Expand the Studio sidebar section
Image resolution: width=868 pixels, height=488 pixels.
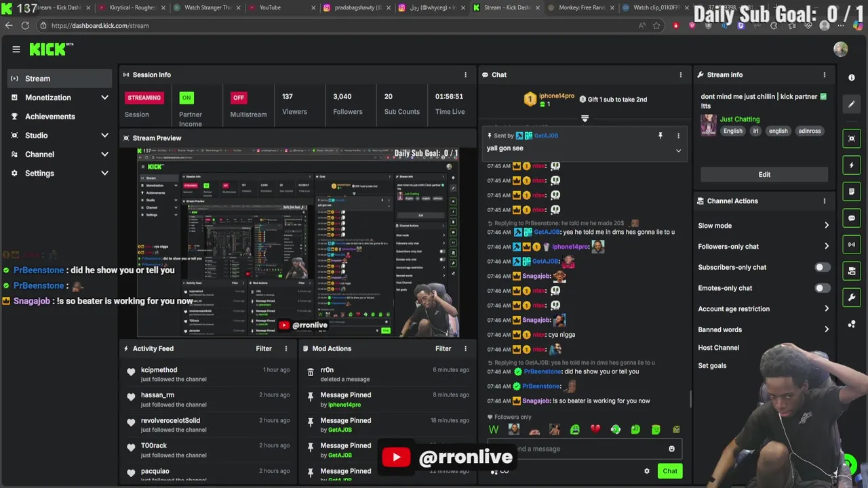(x=104, y=136)
